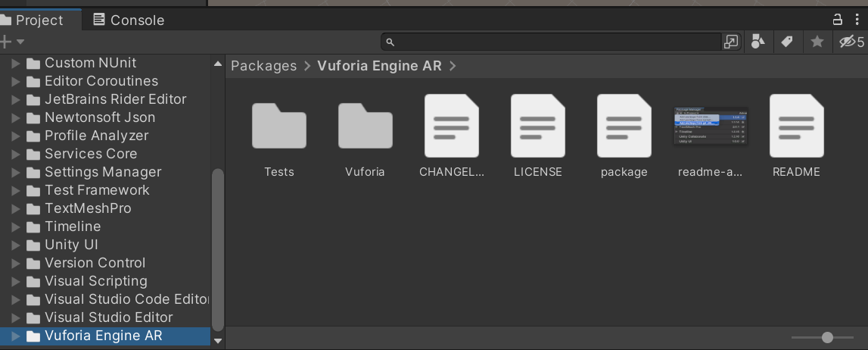
Task: Open the Project window kebab menu
Action: [x=855, y=20]
